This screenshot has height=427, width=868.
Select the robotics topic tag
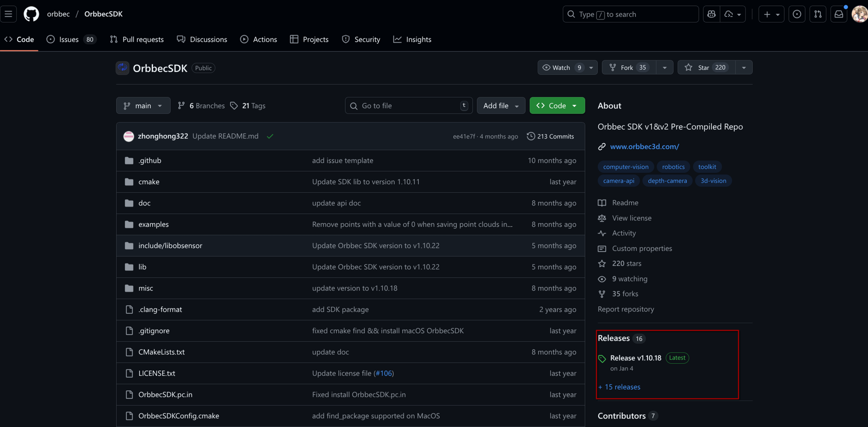point(673,167)
